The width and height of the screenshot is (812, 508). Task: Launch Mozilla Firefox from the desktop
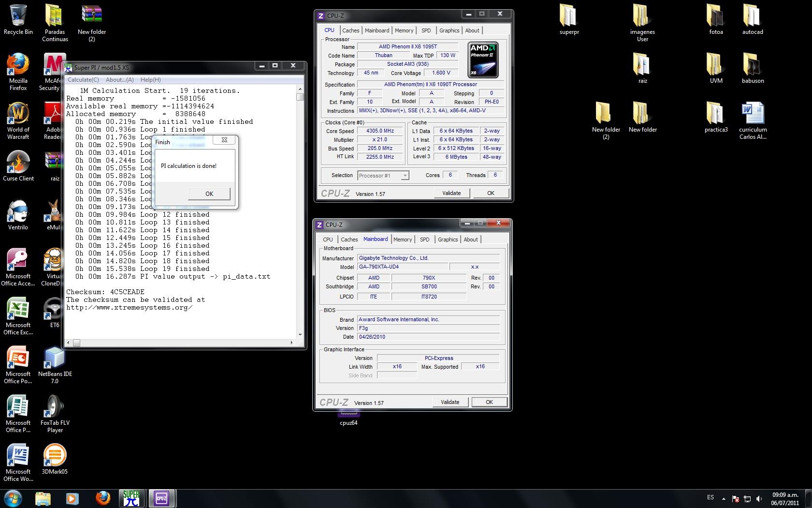pyautogui.click(x=18, y=72)
